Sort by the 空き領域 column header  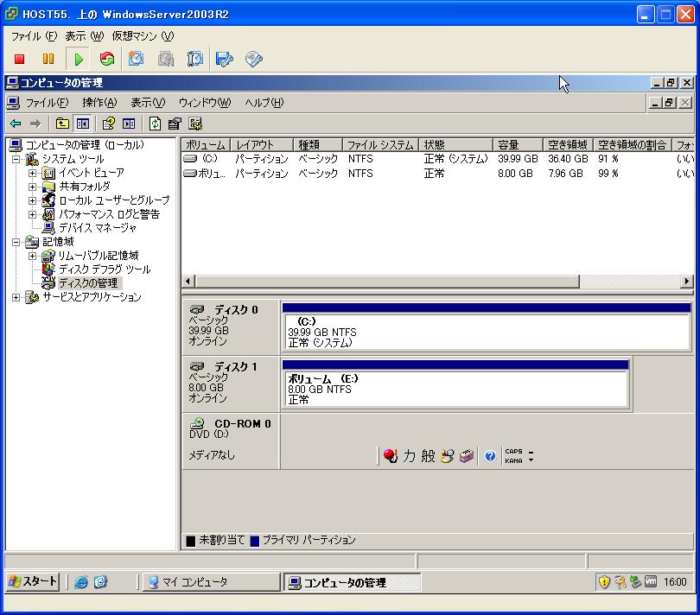[568, 145]
